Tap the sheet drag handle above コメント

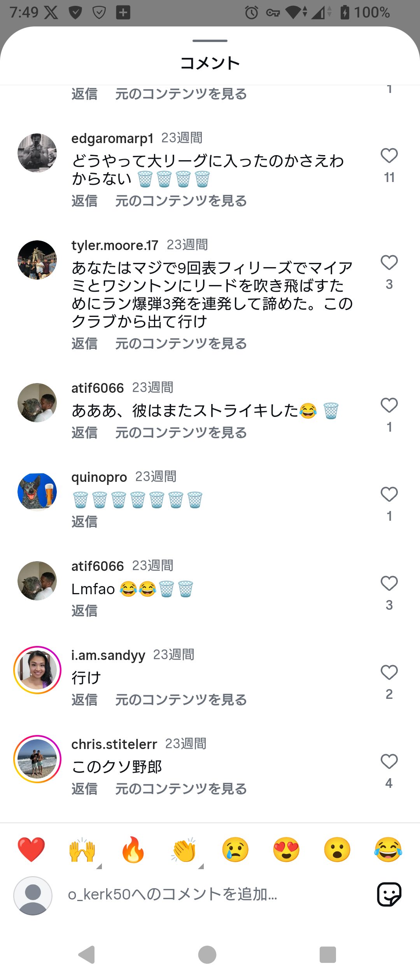[210, 40]
